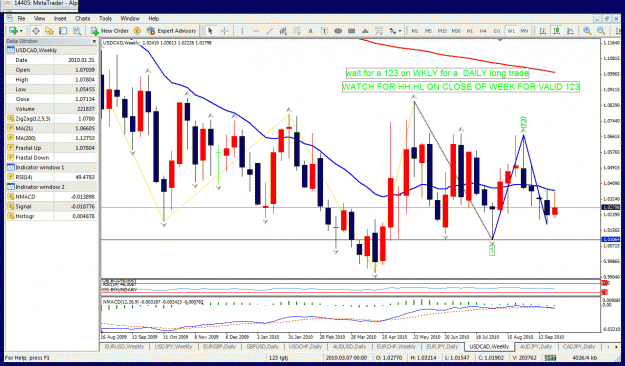Click the MA(200) row in Data Window
Screen dimensions: 625x366
51,138
